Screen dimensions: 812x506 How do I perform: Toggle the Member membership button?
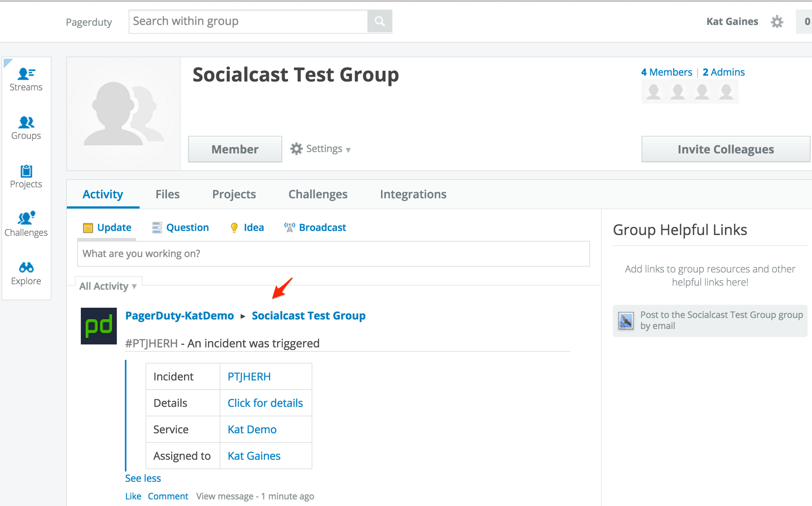pos(235,149)
